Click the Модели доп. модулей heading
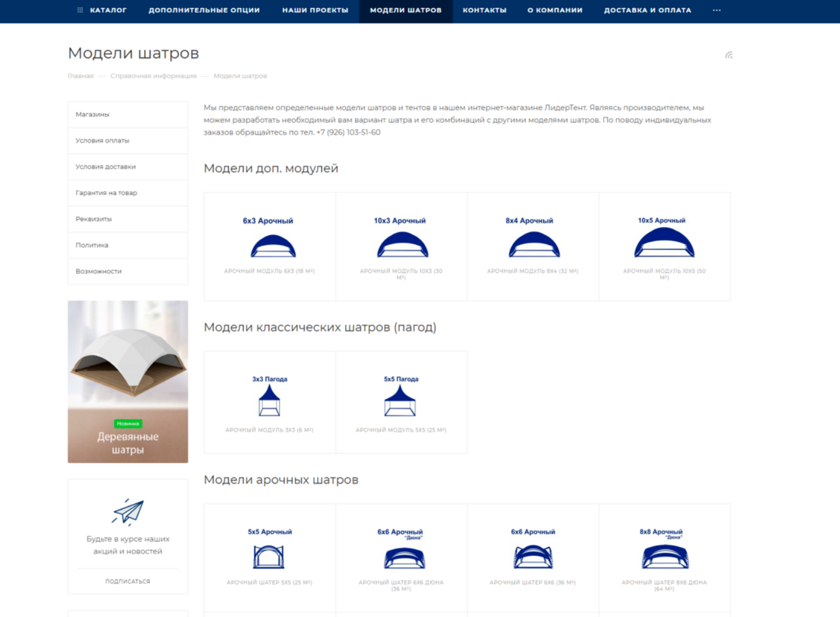 [x=271, y=169]
